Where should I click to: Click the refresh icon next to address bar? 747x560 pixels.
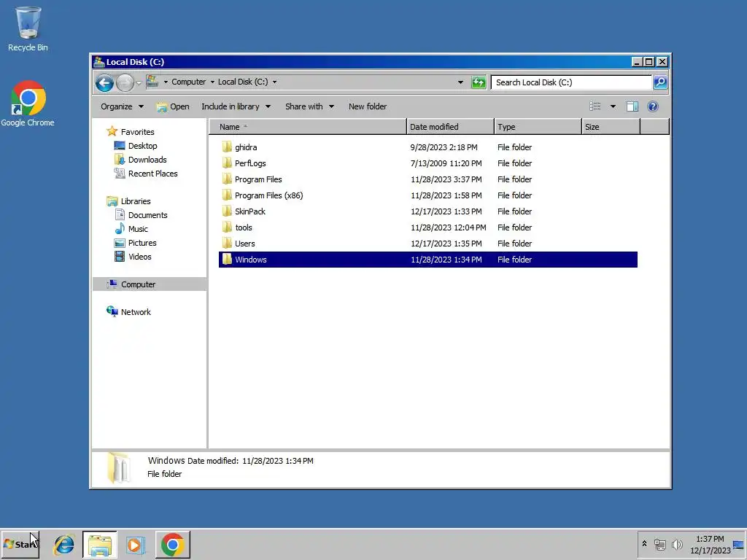[x=479, y=82]
